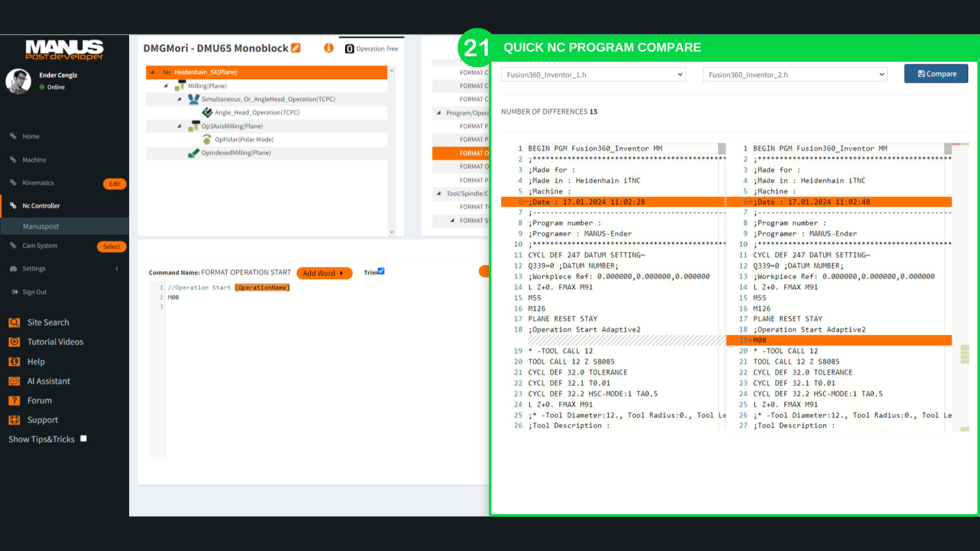This screenshot has height=551, width=980.
Task: Switch to the Operation Tree tab
Action: tap(372, 49)
